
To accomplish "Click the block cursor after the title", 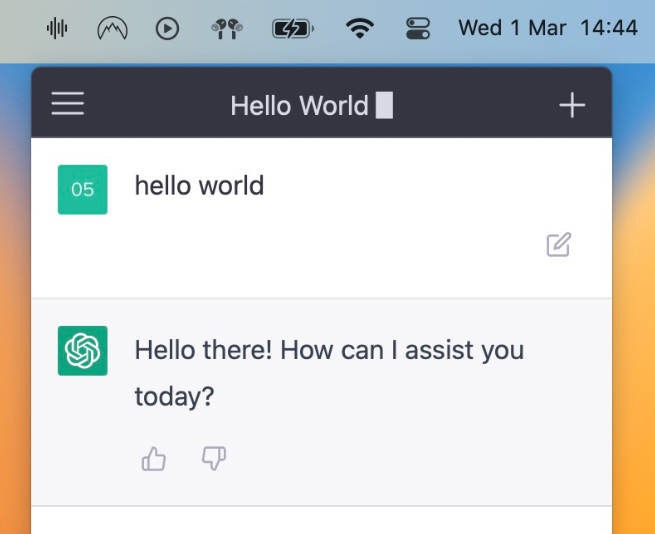I will click(x=384, y=105).
